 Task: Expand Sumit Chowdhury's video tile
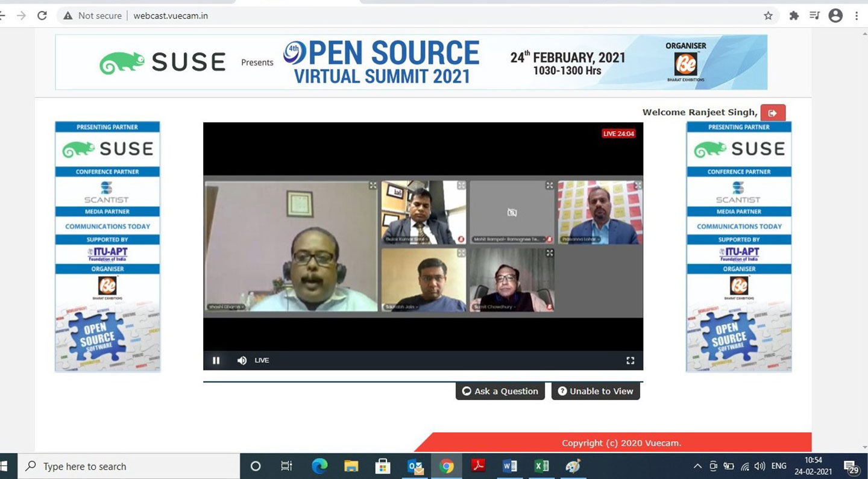click(x=549, y=254)
